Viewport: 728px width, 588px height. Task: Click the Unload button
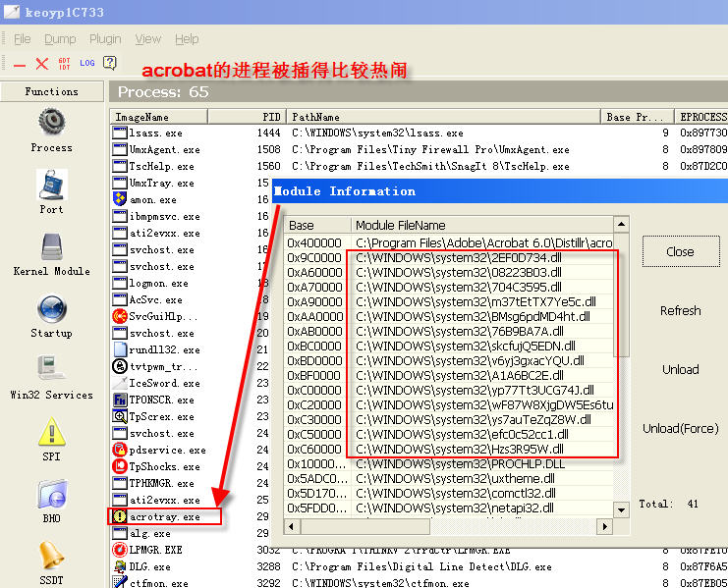tap(681, 370)
